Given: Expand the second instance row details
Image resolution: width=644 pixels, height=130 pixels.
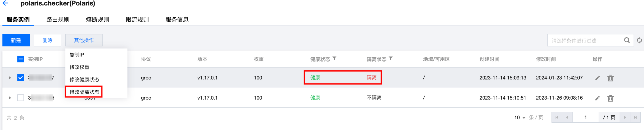Looking at the screenshot, I should (10, 98).
